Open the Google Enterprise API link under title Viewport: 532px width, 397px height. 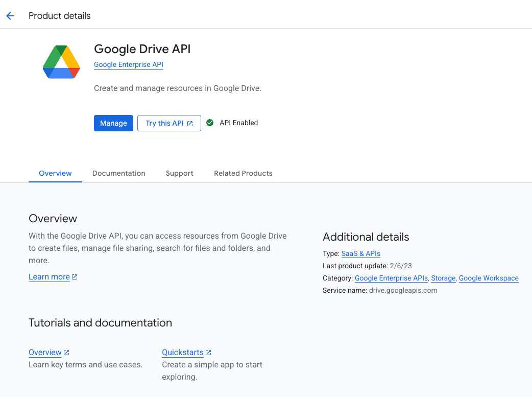point(129,64)
